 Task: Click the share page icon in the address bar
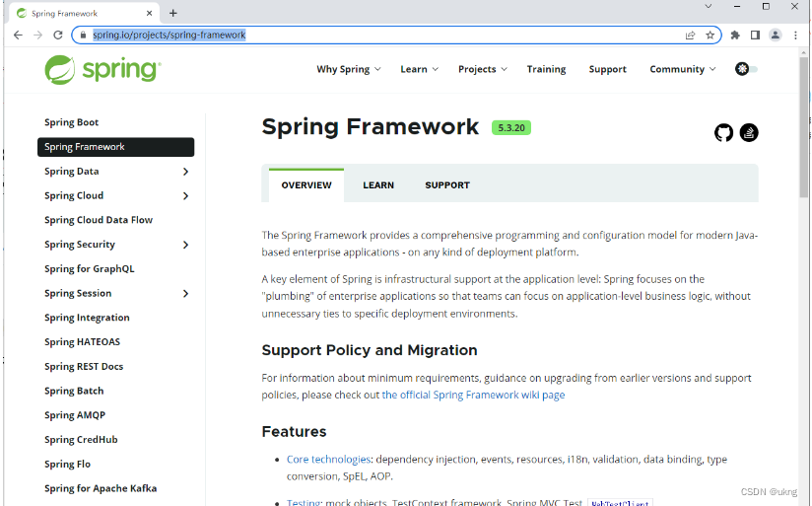[x=690, y=35]
